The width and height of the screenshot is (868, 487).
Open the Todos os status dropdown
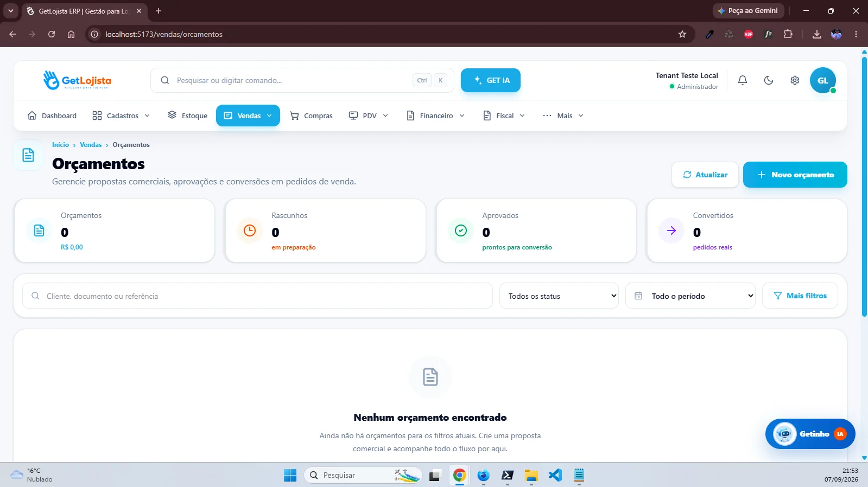click(x=559, y=296)
